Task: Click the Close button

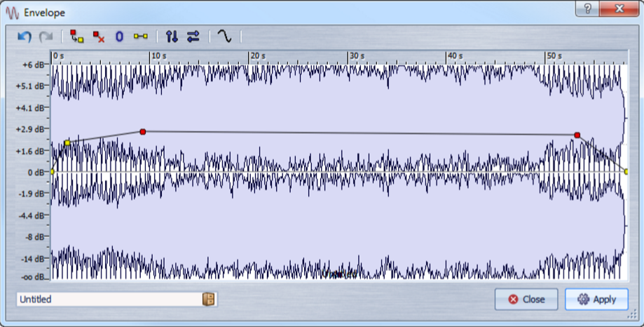Action: point(526,299)
